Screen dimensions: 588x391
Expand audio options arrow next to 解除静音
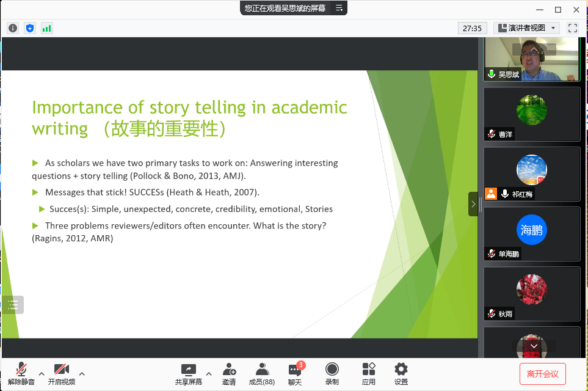(x=42, y=374)
